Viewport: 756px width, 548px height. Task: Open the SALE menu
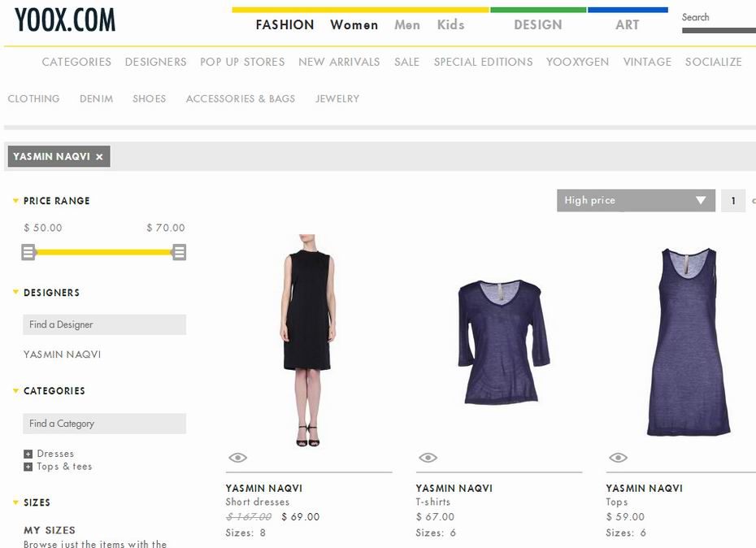click(407, 62)
